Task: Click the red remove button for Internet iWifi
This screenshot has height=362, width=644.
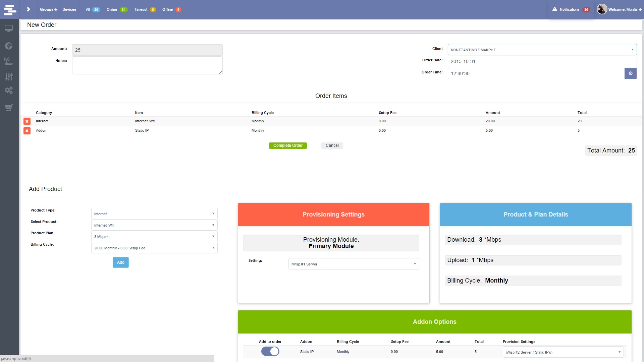Action: (x=26, y=121)
